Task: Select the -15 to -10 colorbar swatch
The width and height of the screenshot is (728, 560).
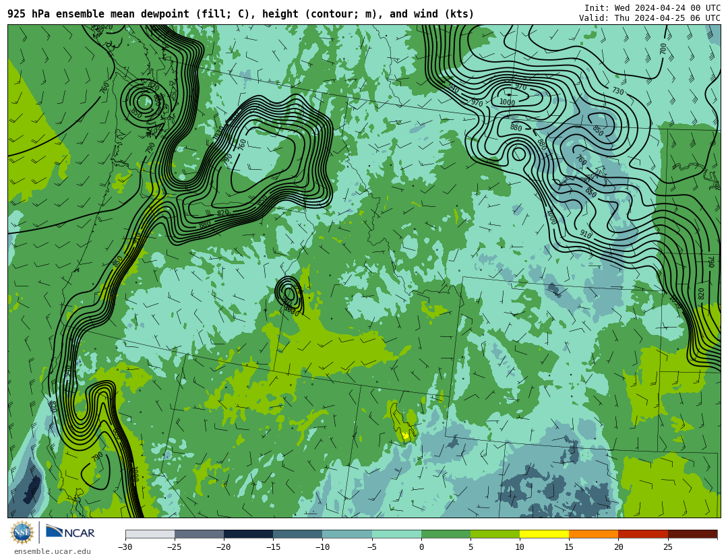Action: pos(298,534)
